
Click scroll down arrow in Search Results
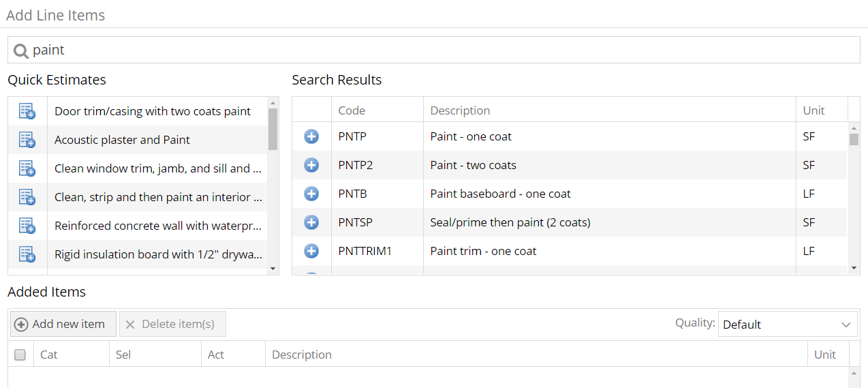(854, 269)
